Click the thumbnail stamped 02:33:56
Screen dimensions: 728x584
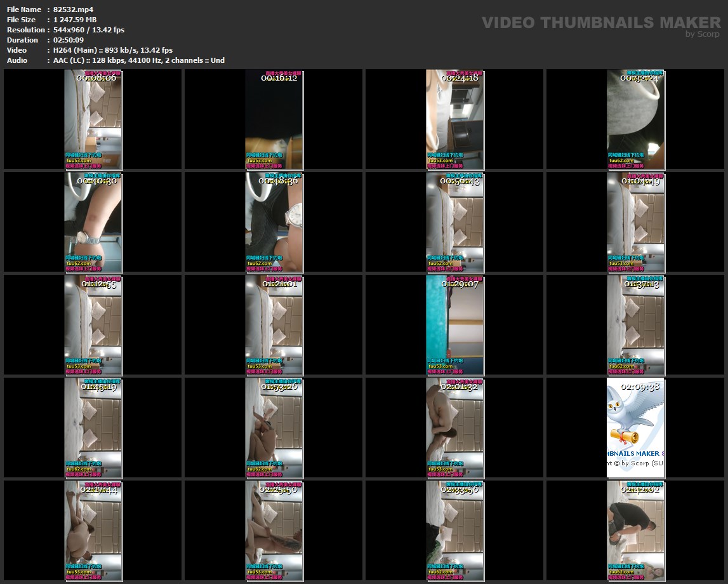455,531
